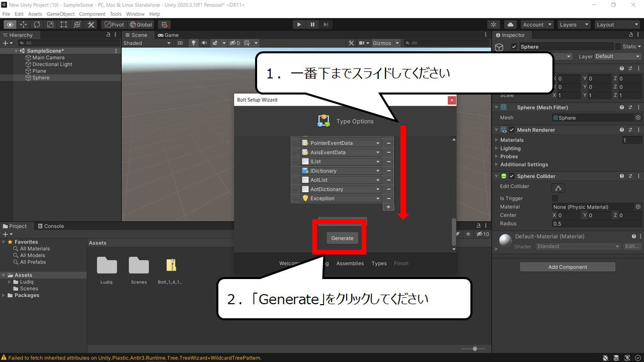This screenshot has width=644, height=362.
Task: Start Play mode
Action: [299, 25]
